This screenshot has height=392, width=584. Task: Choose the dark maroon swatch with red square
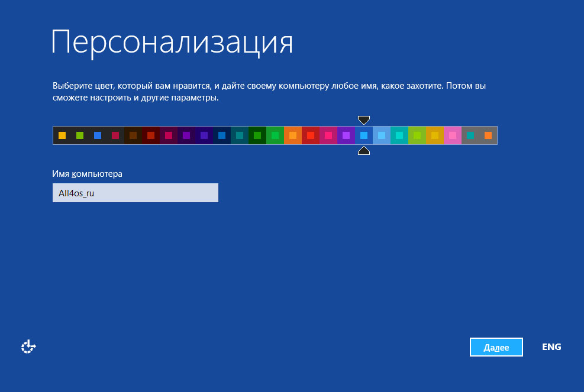pos(151,135)
